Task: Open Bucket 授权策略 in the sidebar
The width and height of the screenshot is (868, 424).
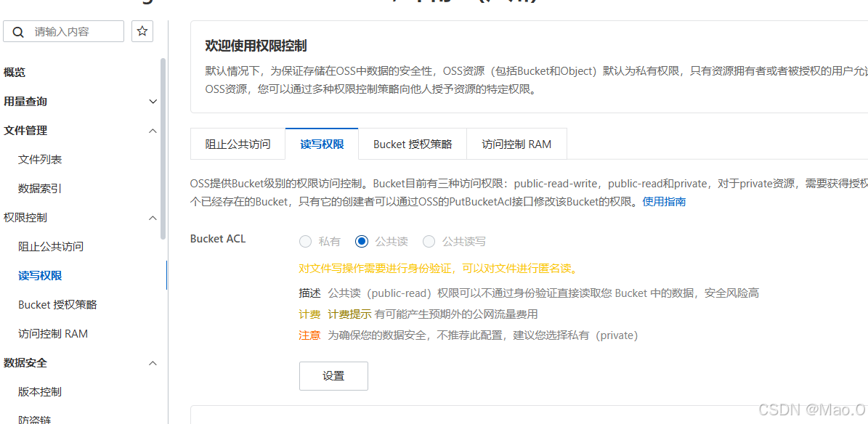Action: (x=57, y=305)
